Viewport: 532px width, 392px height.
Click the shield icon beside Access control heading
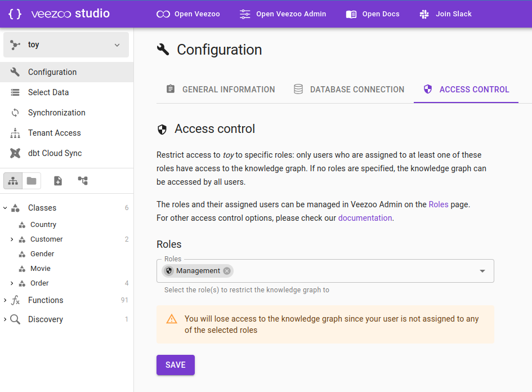(162, 130)
